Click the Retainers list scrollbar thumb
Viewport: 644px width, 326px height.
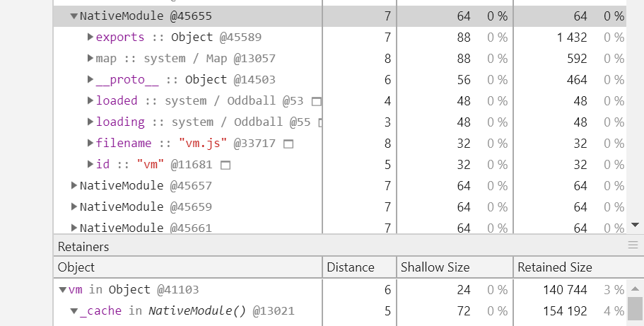pyautogui.click(x=635, y=308)
